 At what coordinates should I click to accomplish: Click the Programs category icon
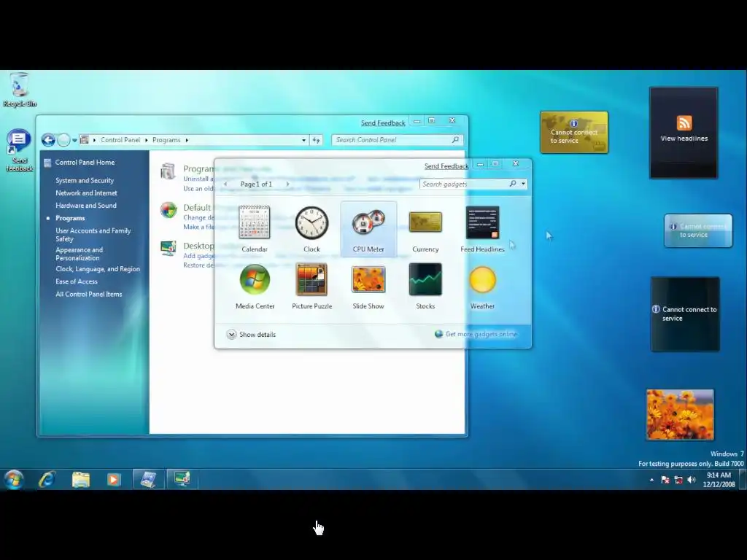point(168,171)
